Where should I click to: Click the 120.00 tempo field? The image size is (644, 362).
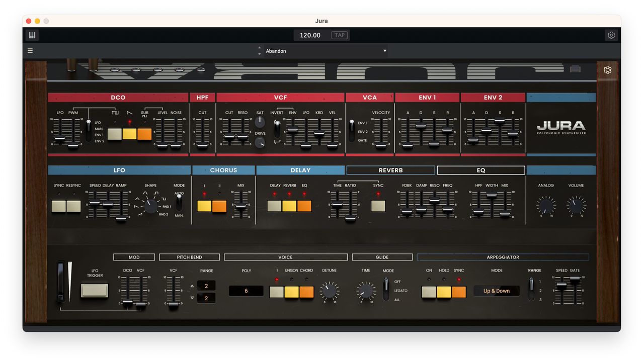point(310,35)
